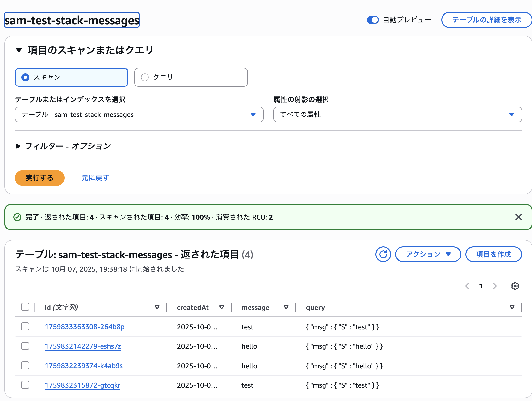This screenshot has width=532, height=401.
Task: Check the row for 1759832142279-eshs7z
Action: pyautogui.click(x=25, y=346)
